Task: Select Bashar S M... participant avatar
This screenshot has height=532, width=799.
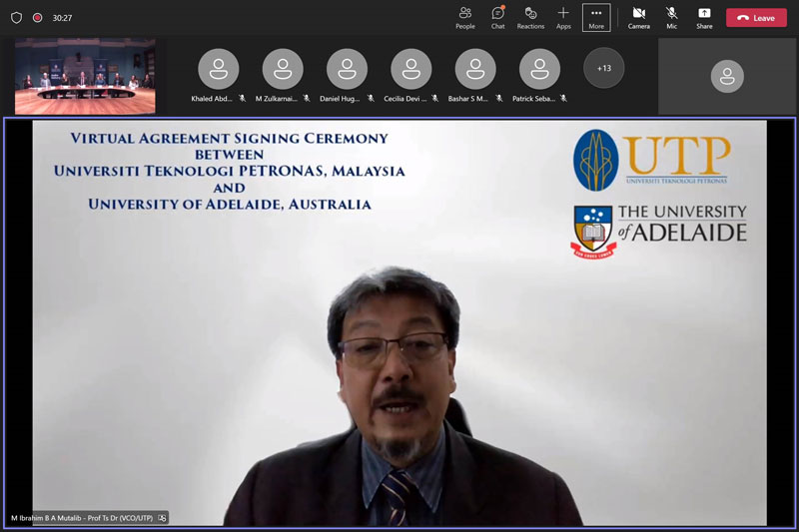Action: click(x=475, y=69)
